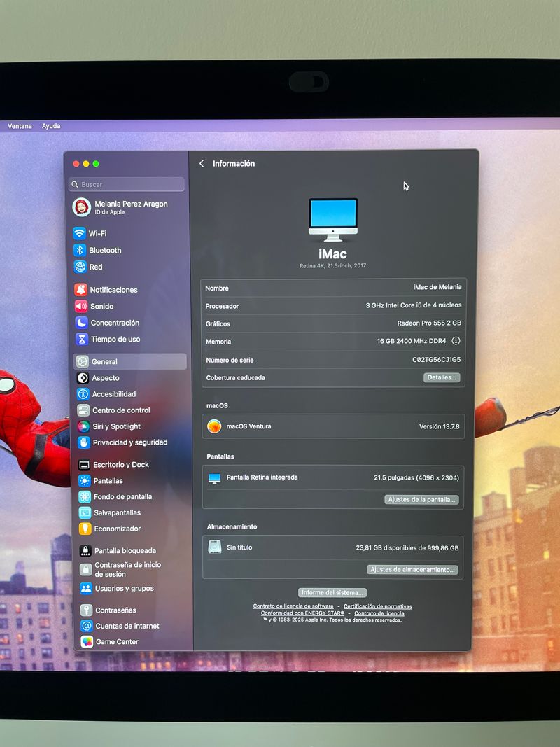This screenshot has width=560, height=747.
Task: Click the Buscar search field
Action: [x=127, y=184]
